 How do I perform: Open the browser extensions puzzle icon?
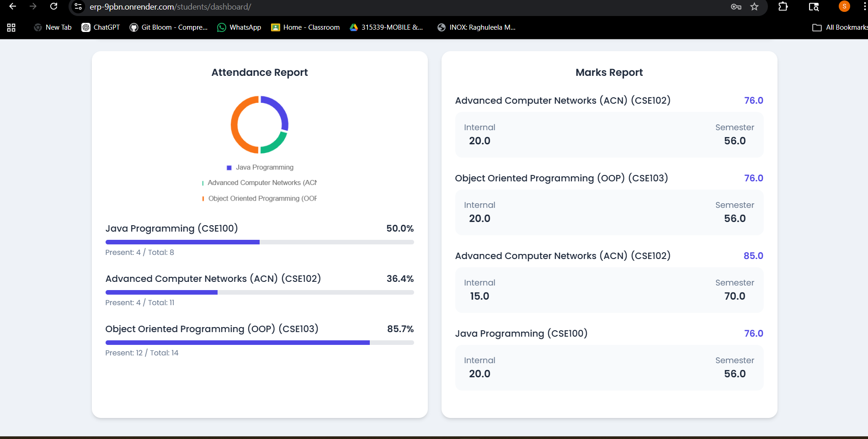pyautogui.click(x=783, y=6)
